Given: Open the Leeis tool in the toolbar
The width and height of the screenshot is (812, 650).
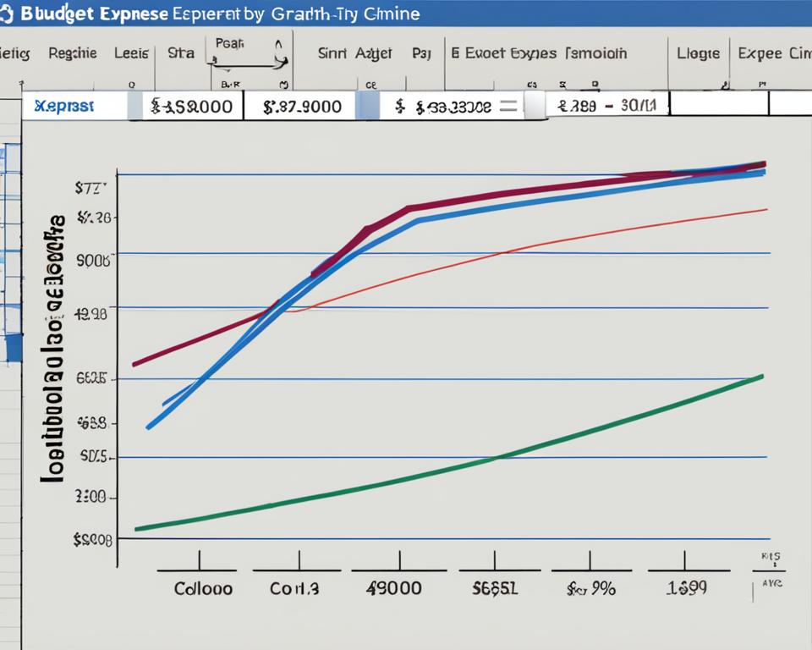Looking at the screenshot, I should [x=130, y=52].
